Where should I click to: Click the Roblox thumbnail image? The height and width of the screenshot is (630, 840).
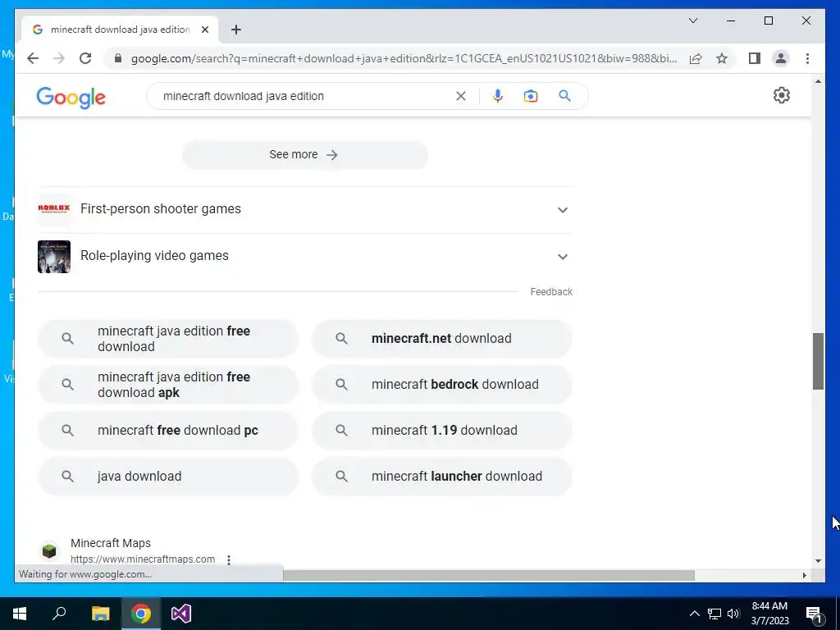[53, 208]
